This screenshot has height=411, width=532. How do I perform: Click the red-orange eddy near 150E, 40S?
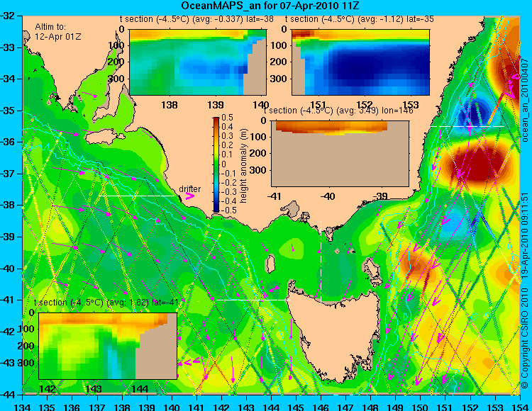tap(416, 264)
